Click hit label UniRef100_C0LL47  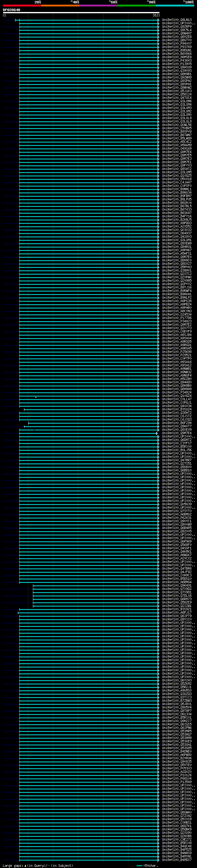pos(176,399)
